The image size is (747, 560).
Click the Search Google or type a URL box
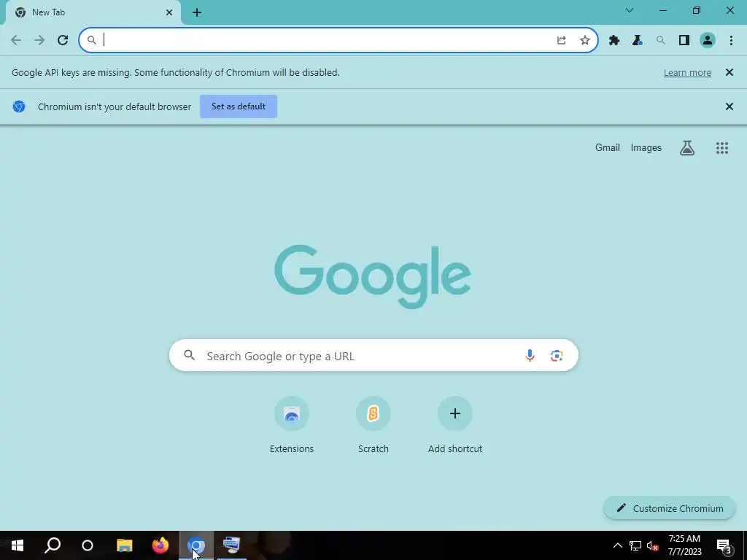point(373,355)
